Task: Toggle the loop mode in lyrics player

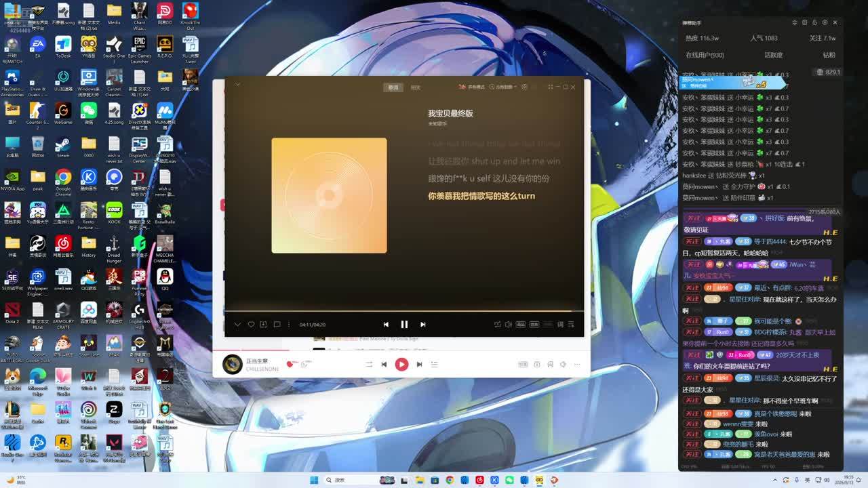Action: tap(497, 325)
